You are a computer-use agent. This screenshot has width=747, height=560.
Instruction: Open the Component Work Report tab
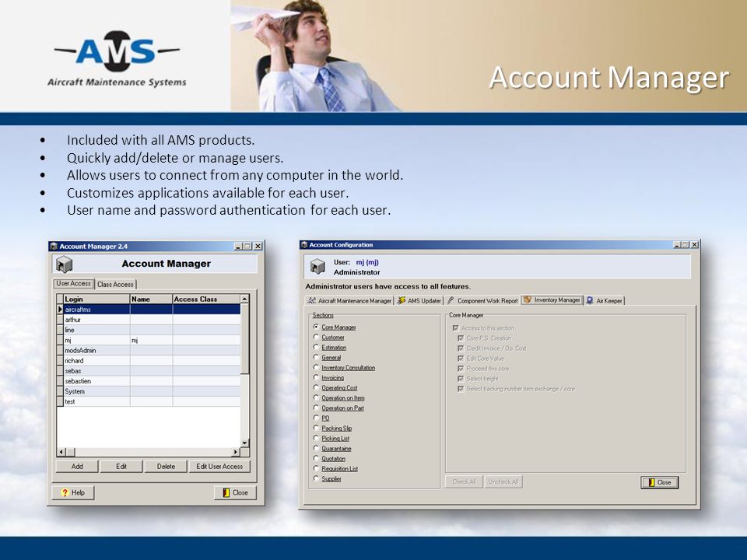point(482,300)
